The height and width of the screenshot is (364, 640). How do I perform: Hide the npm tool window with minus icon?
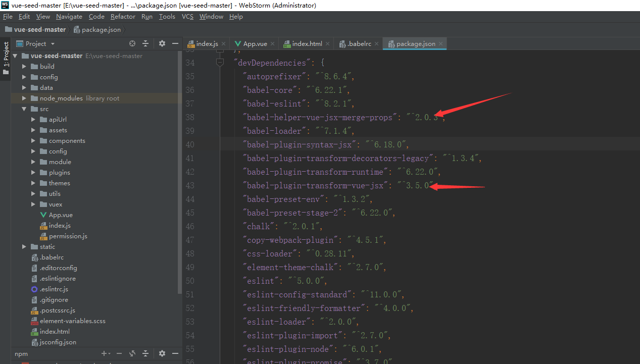175,353
